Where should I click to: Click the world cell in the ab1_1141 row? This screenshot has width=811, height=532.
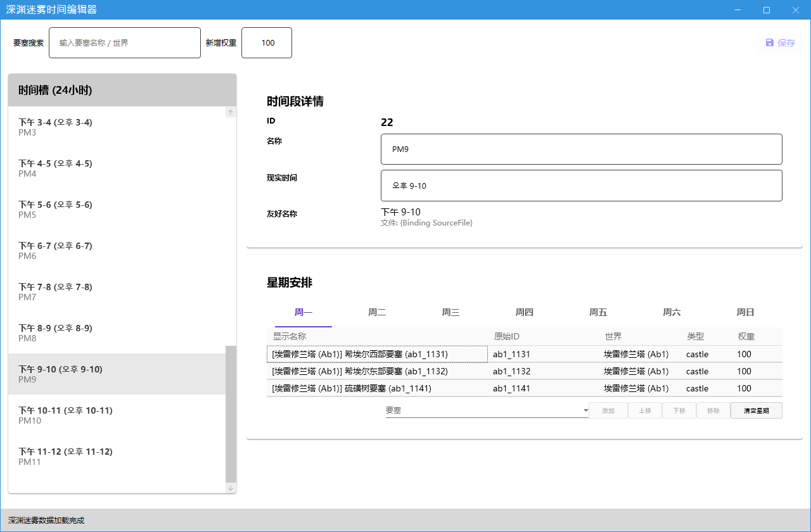pos(640,388)
